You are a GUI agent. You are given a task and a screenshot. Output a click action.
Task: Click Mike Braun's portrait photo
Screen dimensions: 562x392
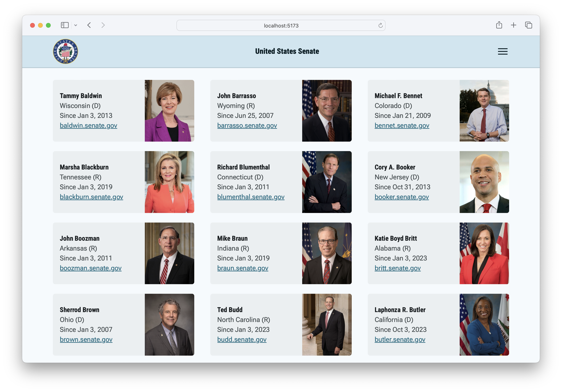click(x=327, y=253)
